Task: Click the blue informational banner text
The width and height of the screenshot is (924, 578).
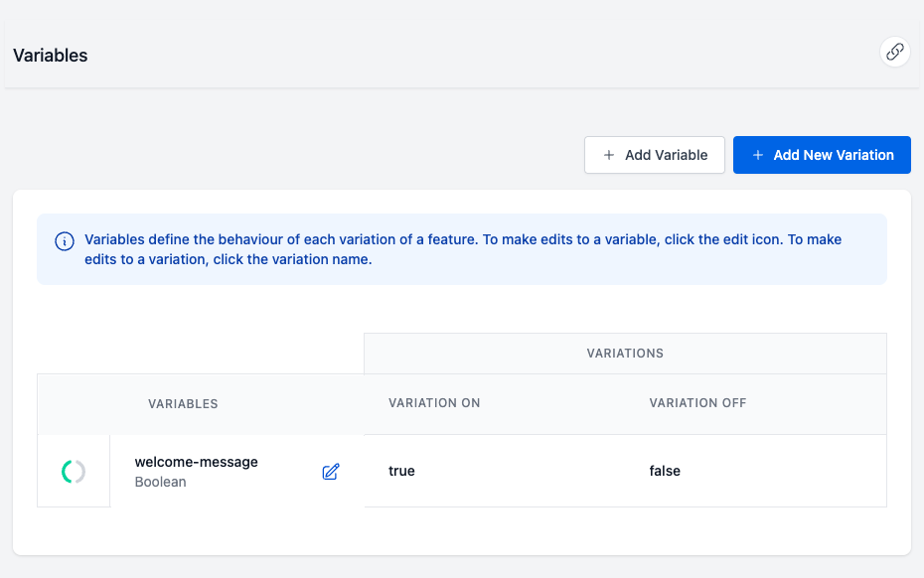Action: [x=463, y=249]
